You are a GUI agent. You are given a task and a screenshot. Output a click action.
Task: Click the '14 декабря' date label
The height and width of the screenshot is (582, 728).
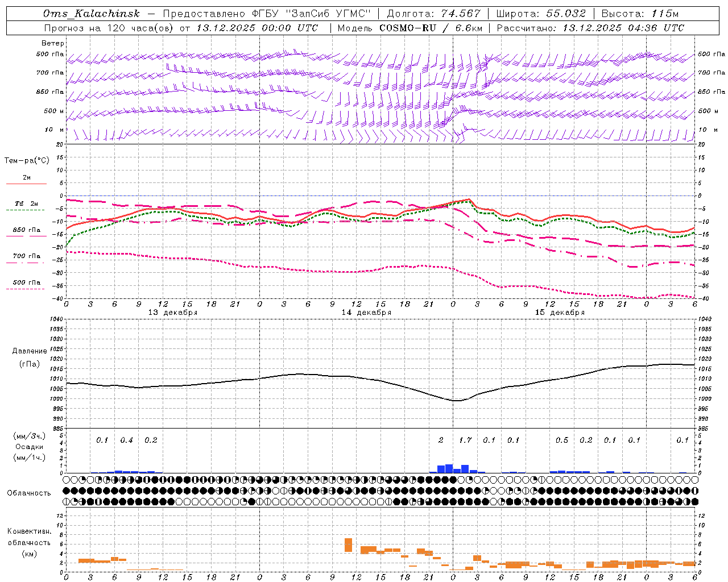[366, 313]
